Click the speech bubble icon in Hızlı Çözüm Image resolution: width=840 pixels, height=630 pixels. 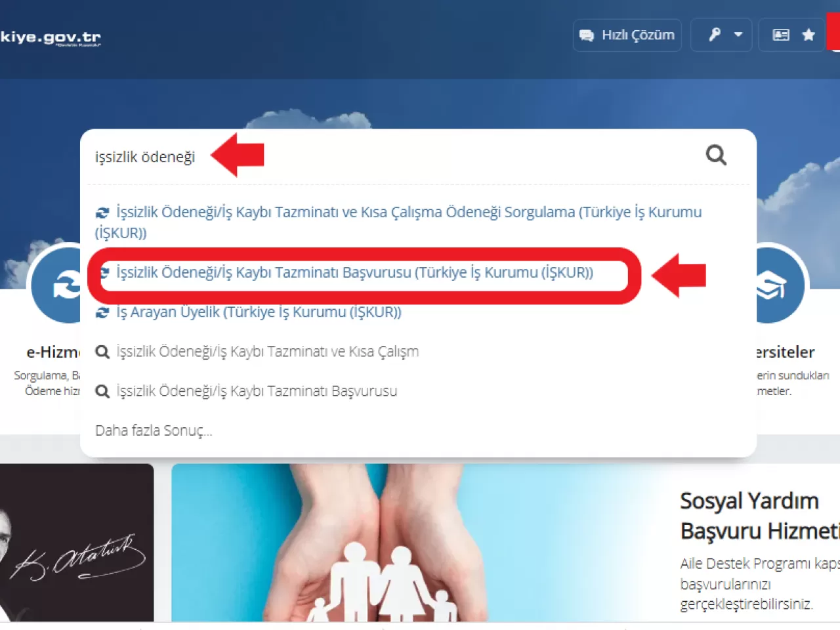(x=587, y=35)
